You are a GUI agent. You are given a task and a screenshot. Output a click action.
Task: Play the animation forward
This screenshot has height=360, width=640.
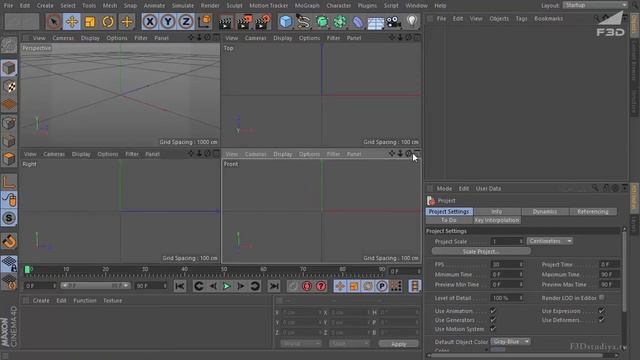coord(227,286)
